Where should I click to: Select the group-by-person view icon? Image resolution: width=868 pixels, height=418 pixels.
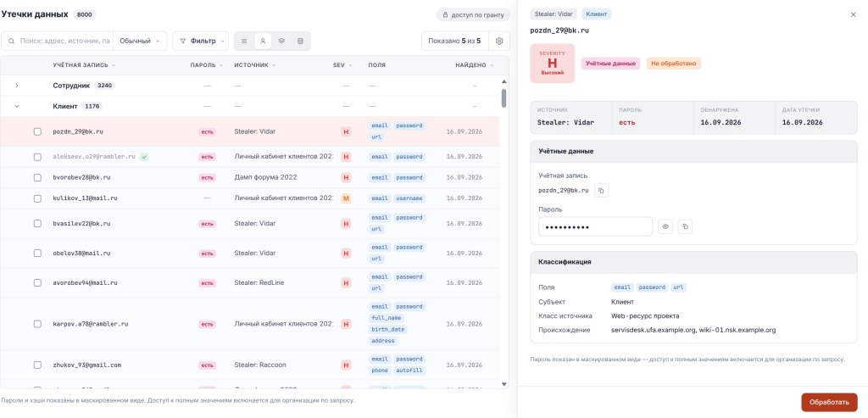(263, 41)
